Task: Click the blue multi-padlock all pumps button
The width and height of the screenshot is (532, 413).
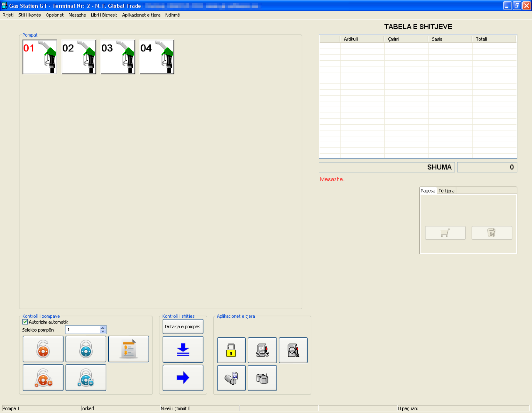Action: (x=86, y=377)
